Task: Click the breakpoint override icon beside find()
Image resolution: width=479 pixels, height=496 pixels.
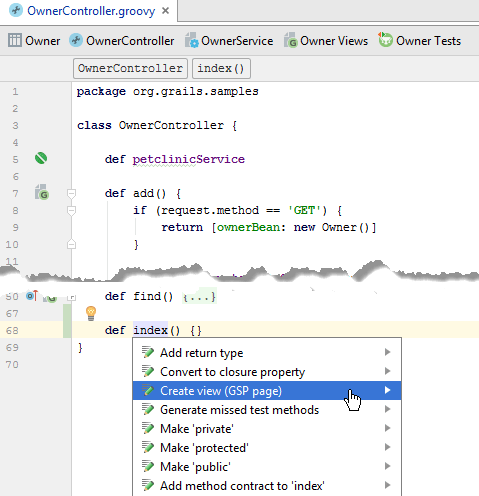Action: click(32, 295)
